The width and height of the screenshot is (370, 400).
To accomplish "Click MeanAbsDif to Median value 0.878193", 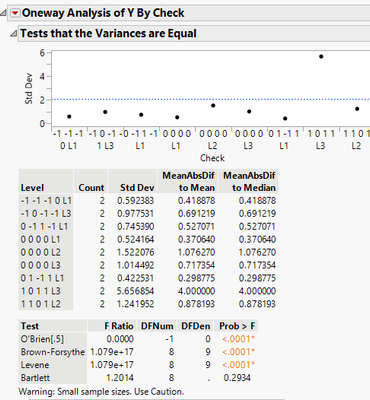I will (257, 304).
